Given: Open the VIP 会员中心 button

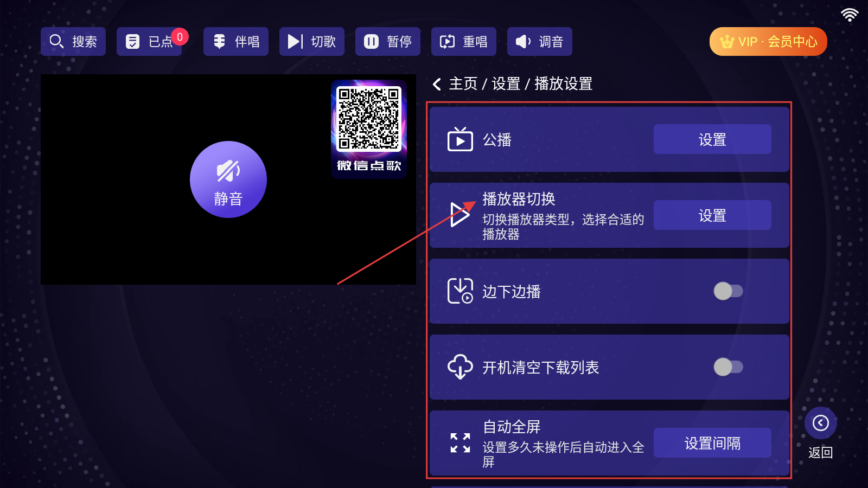Looking at the screenshot, I should point(768,42).
